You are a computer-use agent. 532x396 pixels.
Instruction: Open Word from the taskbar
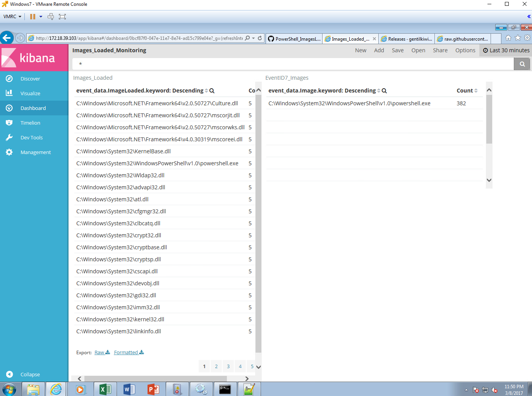coord(129,389)
